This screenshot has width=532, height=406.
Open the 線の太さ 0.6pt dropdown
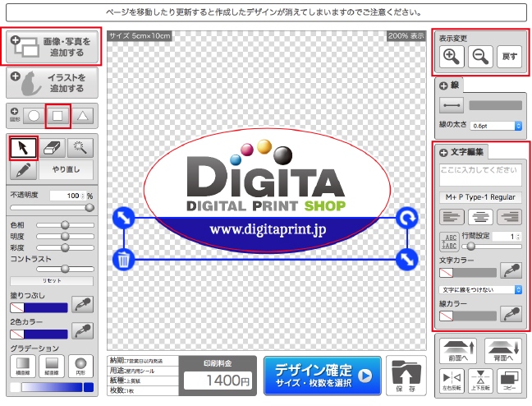(x=495, y=126)
